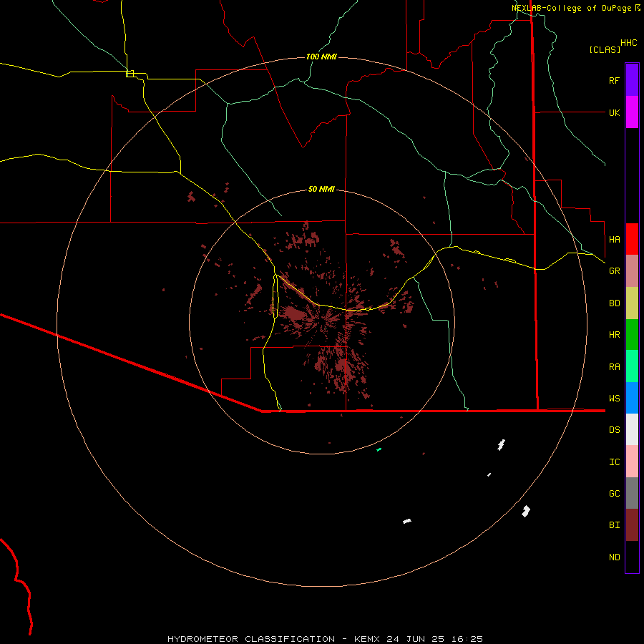Click the HR legend label
Viewport: 644px width, 644px height.
[614, 335]
